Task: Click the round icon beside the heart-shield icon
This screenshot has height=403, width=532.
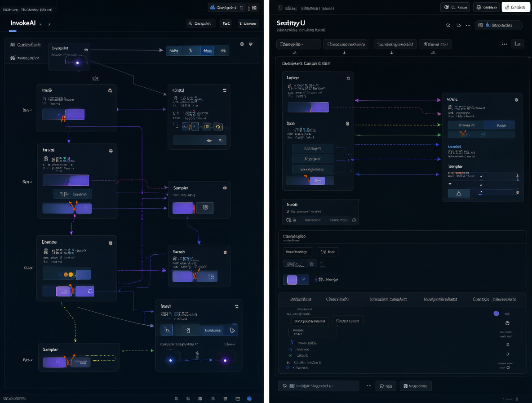Action: pos(242,44)
